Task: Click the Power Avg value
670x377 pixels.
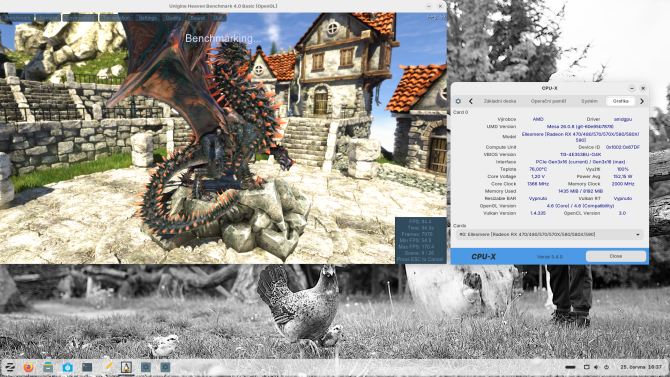Action: [x=623, y=177]
